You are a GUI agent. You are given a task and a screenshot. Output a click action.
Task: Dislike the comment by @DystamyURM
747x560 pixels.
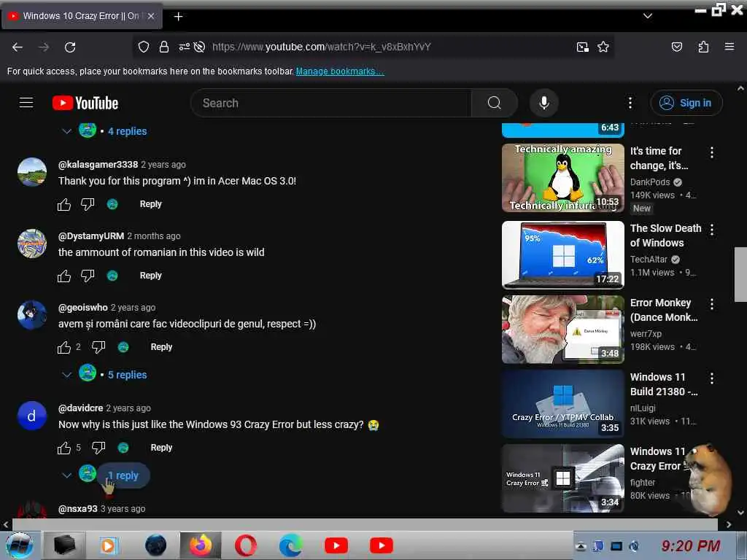(x=88, y=276)
